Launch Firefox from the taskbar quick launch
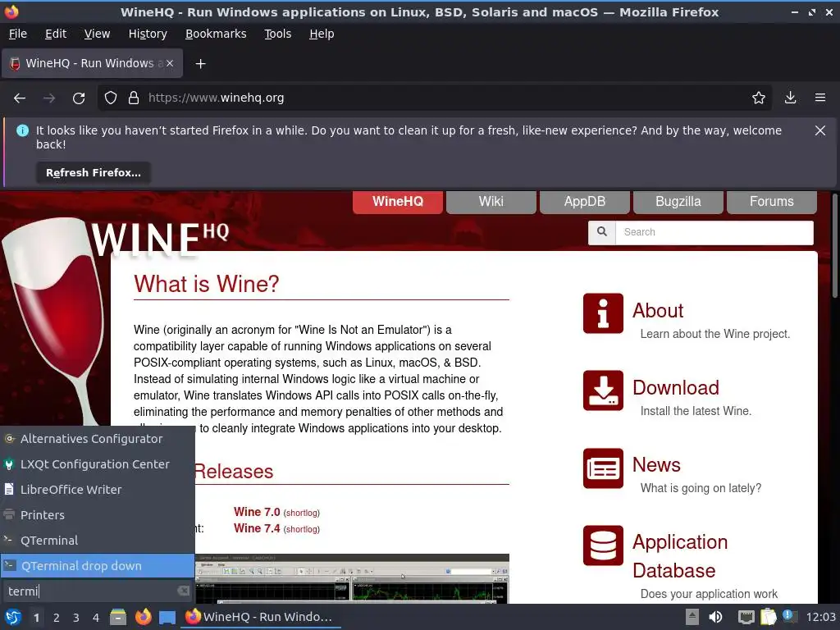This screenshot has height=630, width=840. (x=143, y=617)
